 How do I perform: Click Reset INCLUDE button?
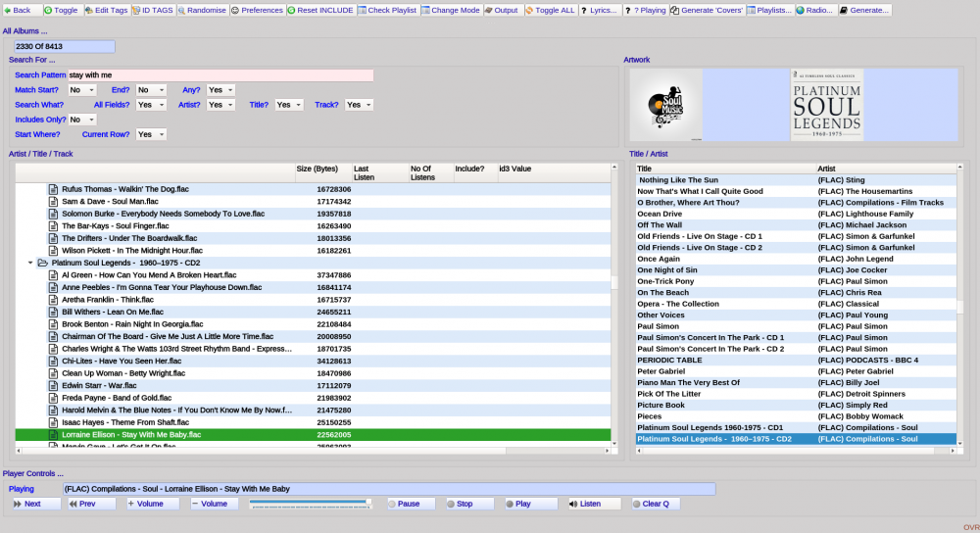point(321,10)
